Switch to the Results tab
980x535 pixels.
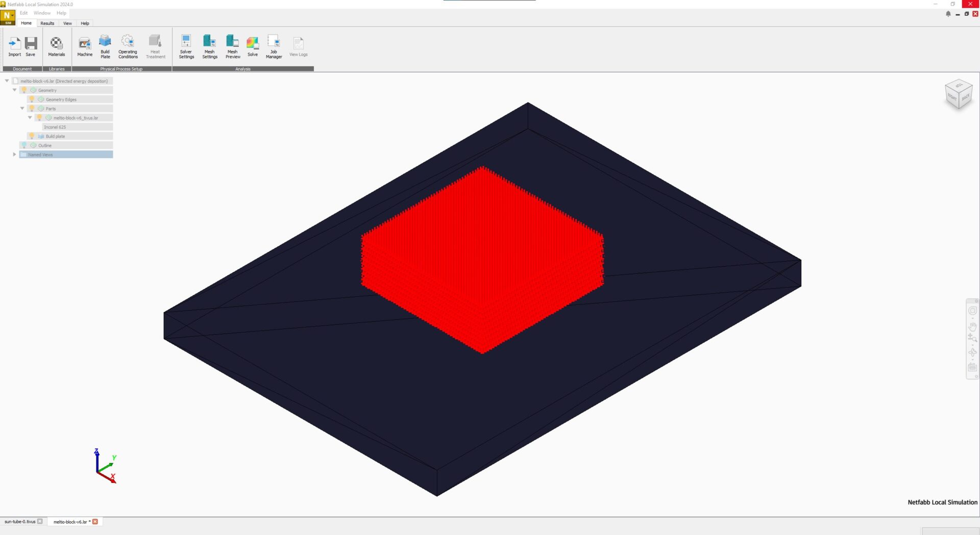pos(47,23)
